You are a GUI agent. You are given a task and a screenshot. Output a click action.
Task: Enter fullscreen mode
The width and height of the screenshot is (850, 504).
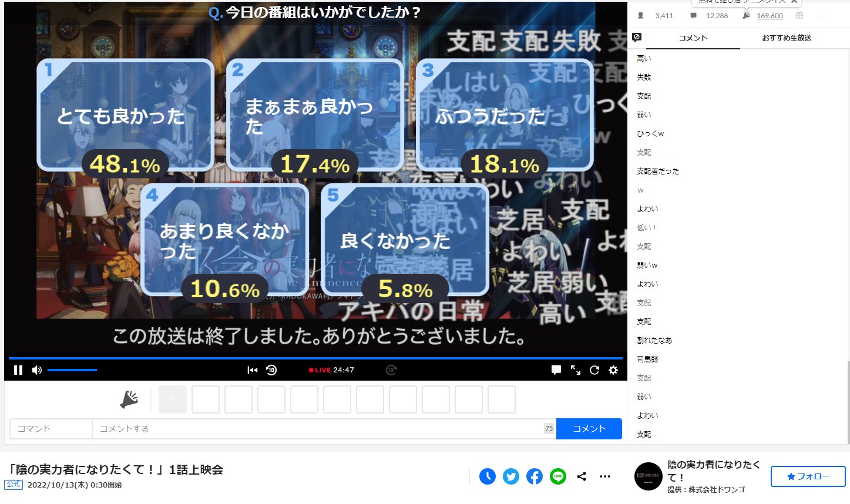click(x=576, y=370)
